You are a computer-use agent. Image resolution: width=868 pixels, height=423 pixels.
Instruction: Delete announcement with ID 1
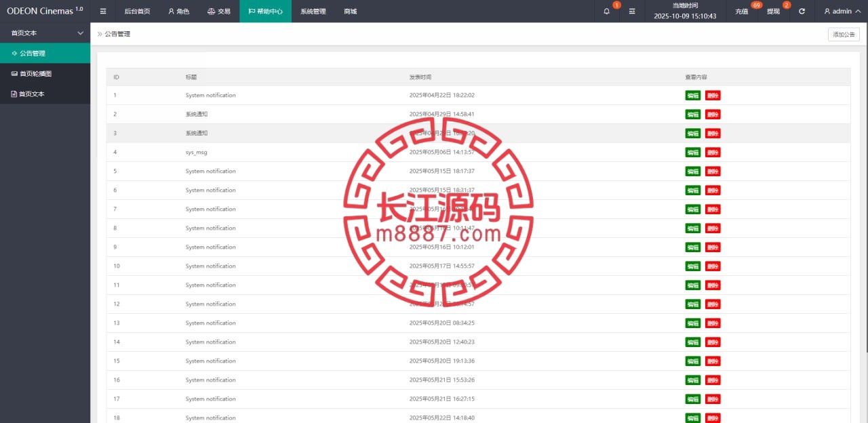[713, 96]
